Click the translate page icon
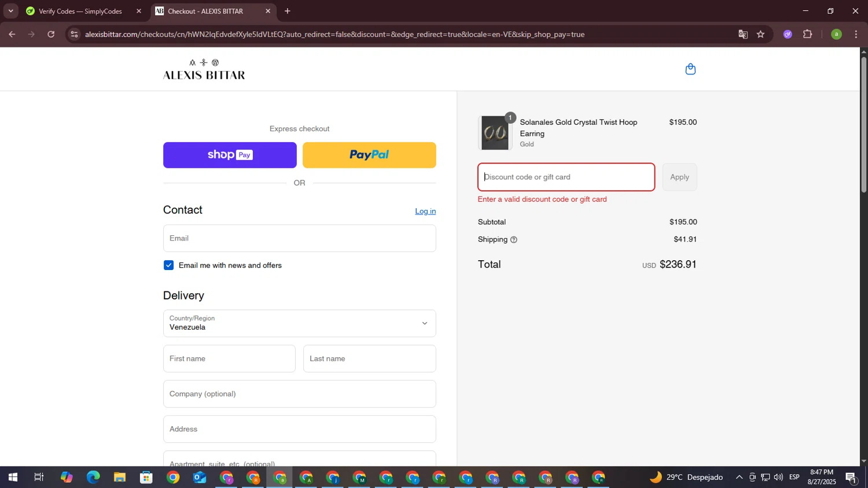Image resolution: width=868 pixels, height=488 pixels. 743,34
